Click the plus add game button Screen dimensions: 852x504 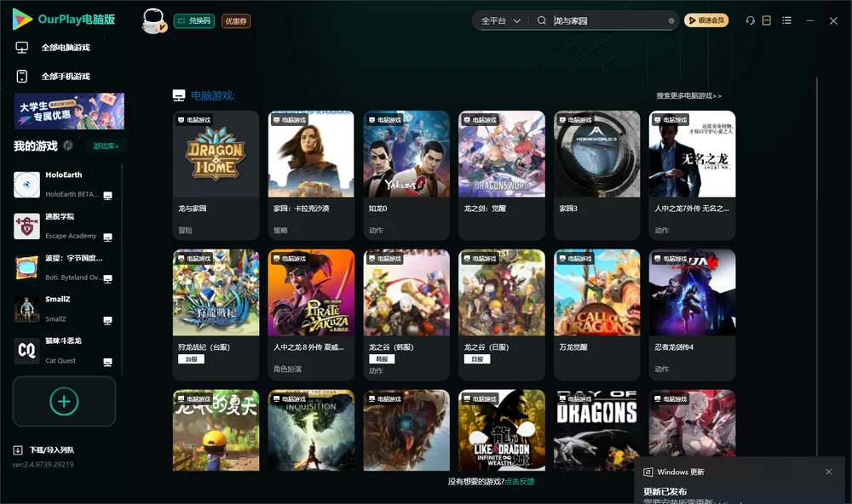[64, 401]
